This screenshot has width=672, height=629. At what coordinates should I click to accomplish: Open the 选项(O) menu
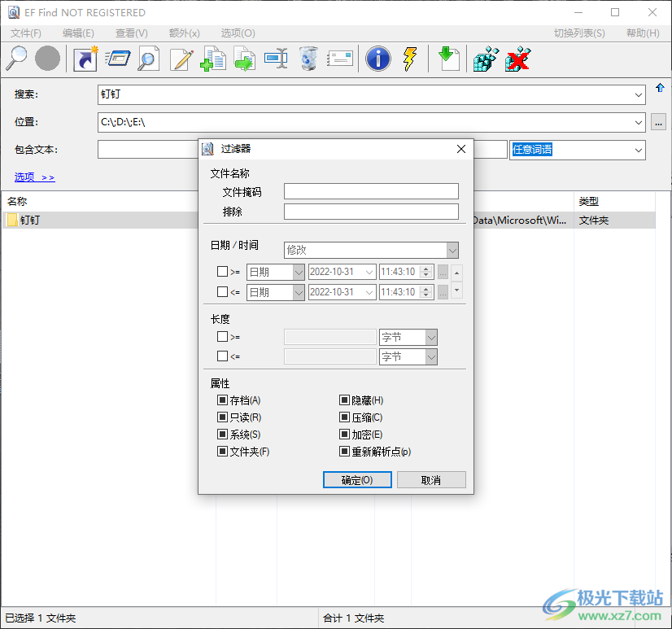(238, 33)
